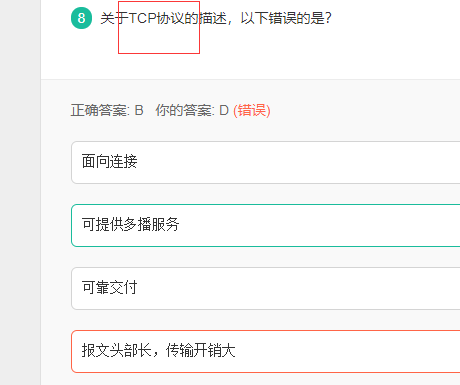The image size is (460, 385).
Task: Click the word "连接" in the first option
Action: tap(123, 161)
